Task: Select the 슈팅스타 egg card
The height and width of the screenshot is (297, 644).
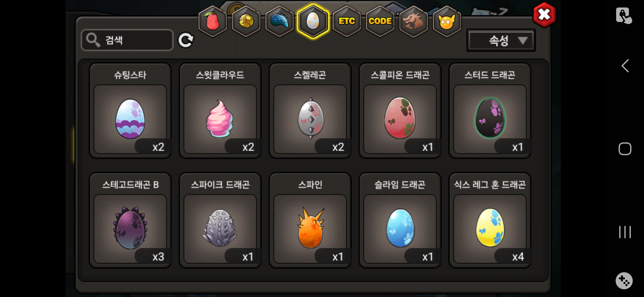Action: pos(130,111)
